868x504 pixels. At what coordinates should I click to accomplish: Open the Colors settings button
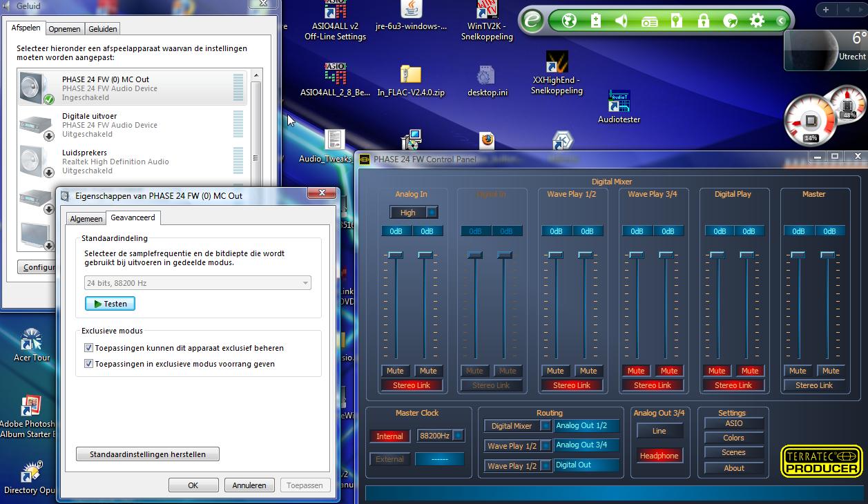(x=734, y=438)
